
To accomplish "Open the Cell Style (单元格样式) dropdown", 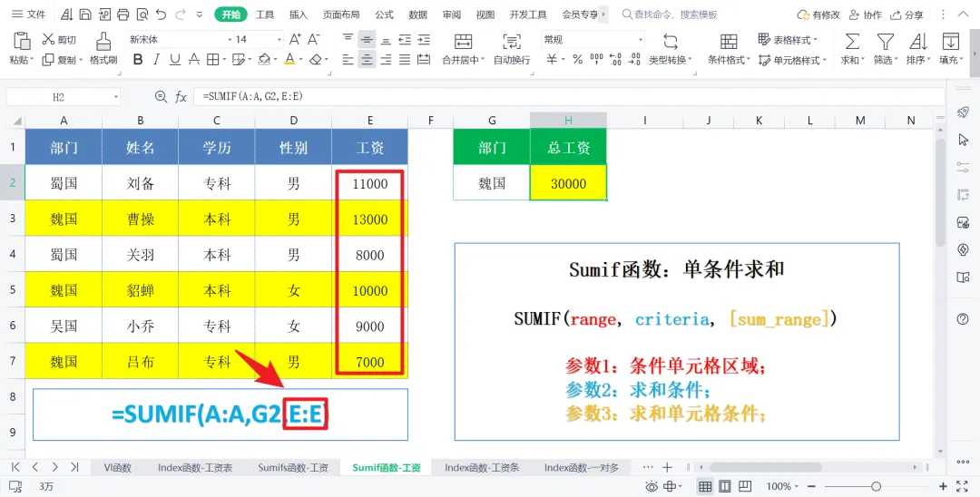I will (x=792, y=60).
